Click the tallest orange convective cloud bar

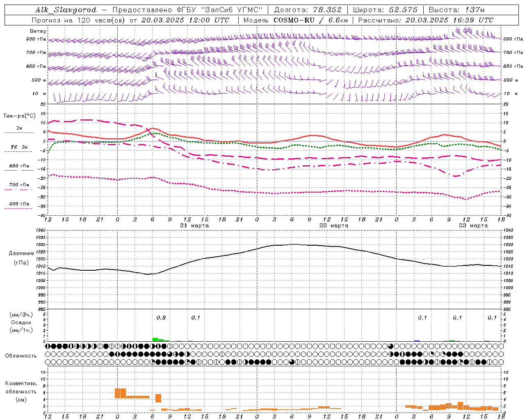point(120,393)
